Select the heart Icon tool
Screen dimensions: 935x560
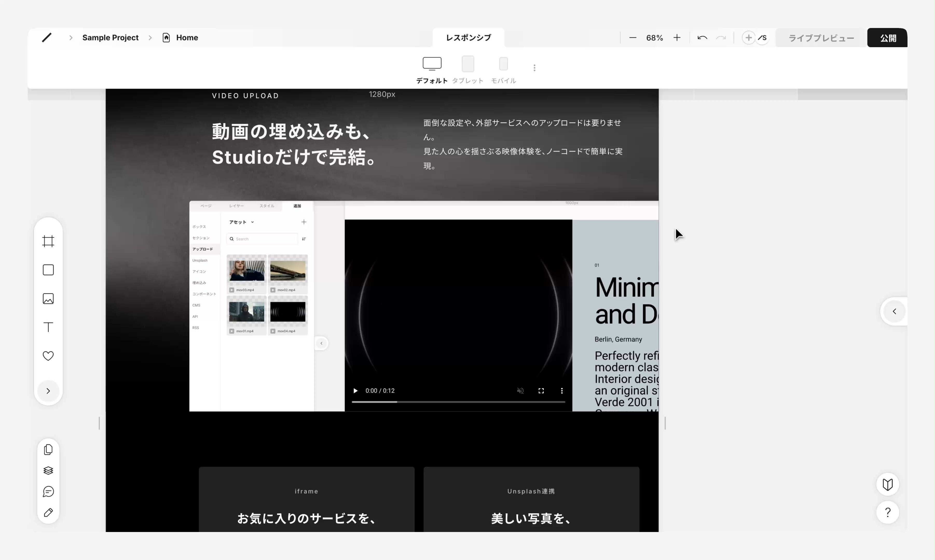click(x=48, y=356)
